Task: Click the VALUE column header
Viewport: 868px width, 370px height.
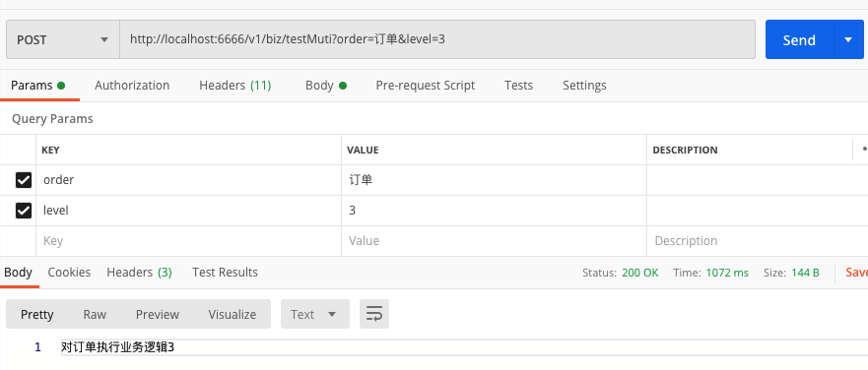Action: pos(363,150)
